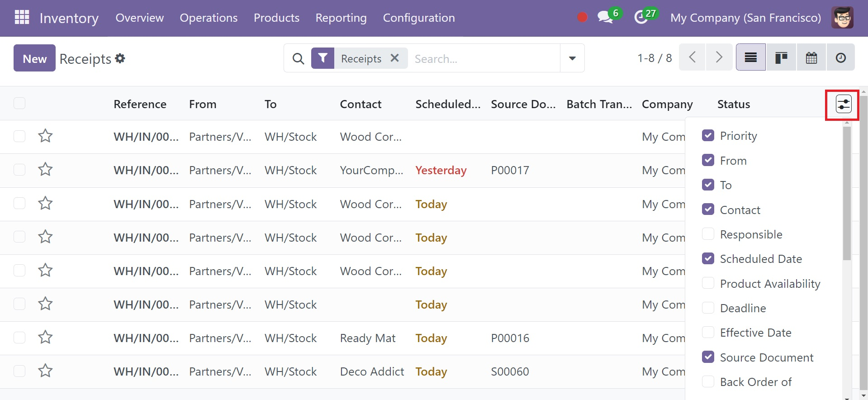The height and width of the screenshot is (400, 868).
Task: Open the Configuration menu
Action: coord(419,18)
